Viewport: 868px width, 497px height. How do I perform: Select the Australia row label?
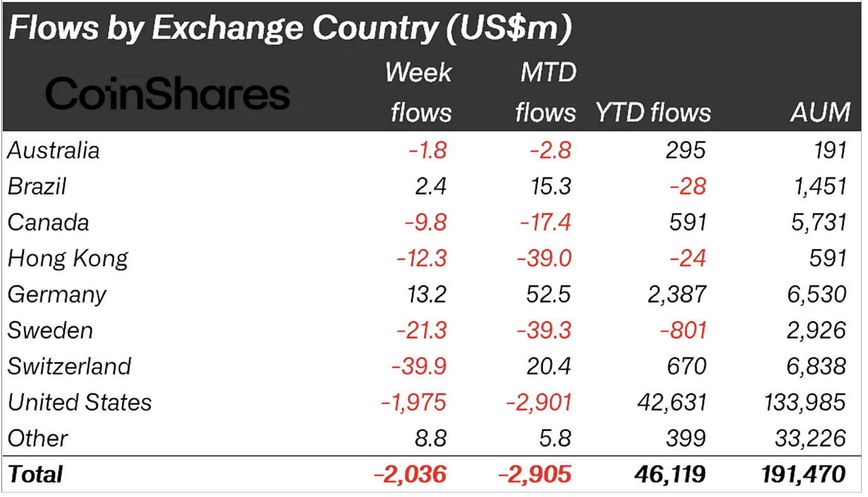tap(54, 150)
